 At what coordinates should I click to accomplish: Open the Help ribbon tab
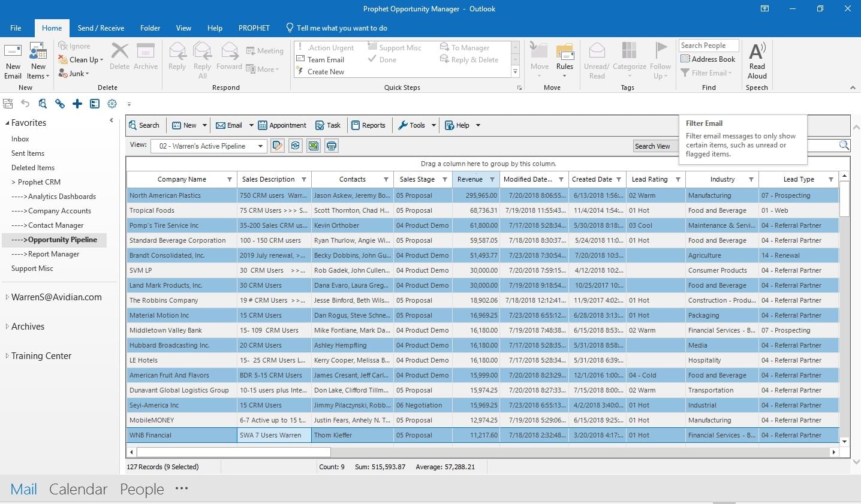(215, 28)
